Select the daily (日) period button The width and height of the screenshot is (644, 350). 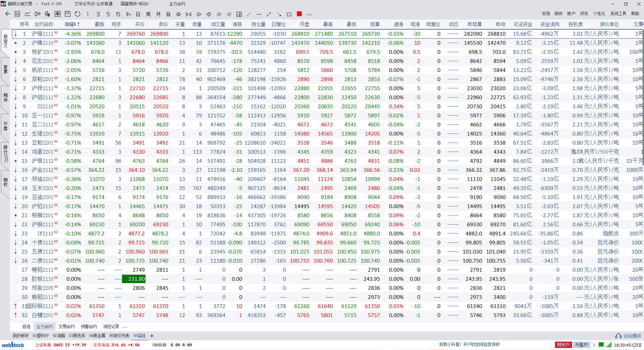138,14
